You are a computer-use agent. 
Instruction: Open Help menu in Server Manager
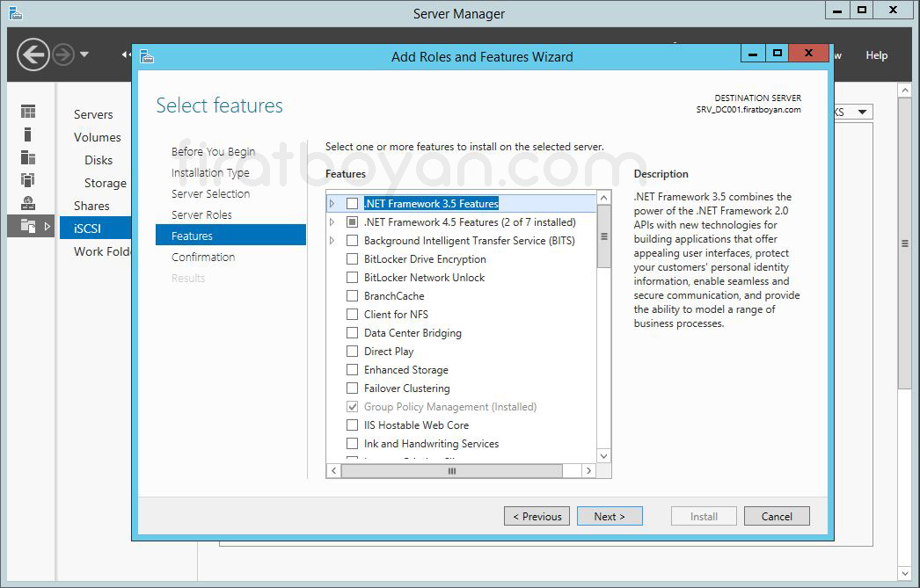877,55
